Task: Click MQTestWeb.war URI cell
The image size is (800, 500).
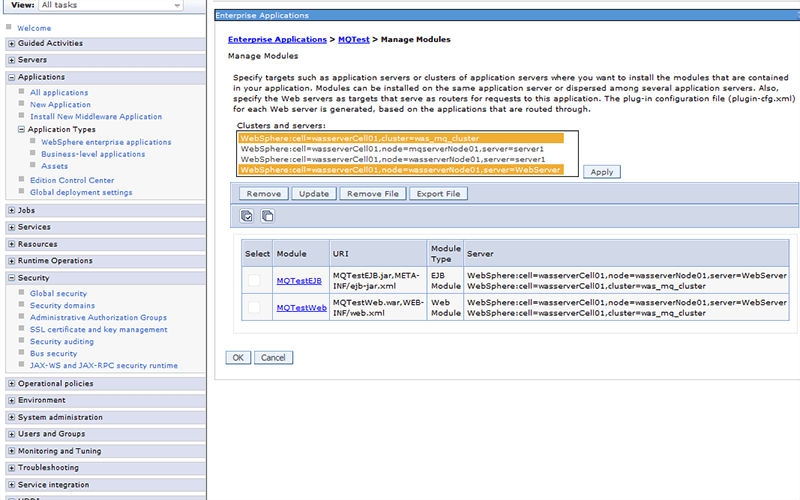Action: pyautogui.click(x=378, y=308)
